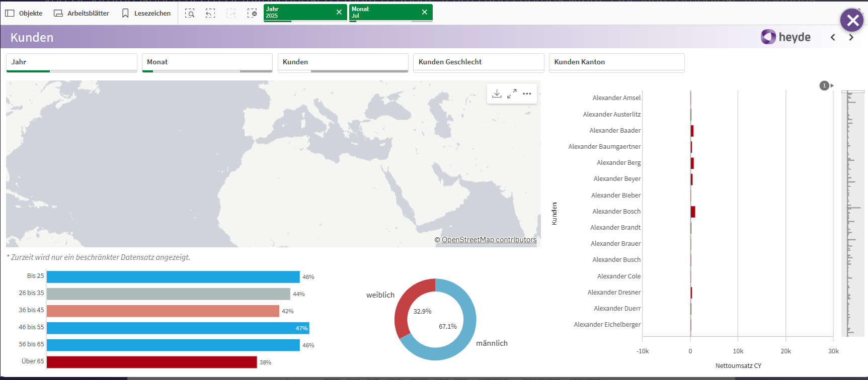868x380 pixels.
Task: Download the map chart data
Action: [x=497, y=94]
